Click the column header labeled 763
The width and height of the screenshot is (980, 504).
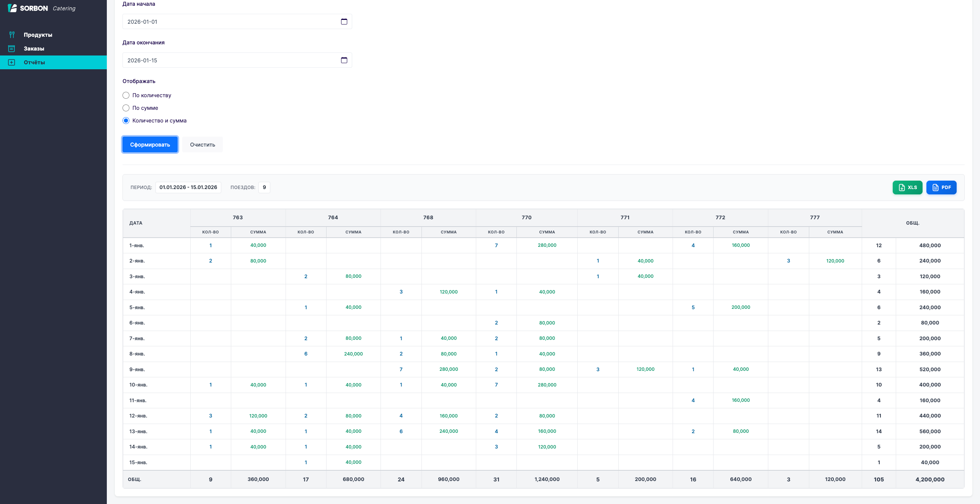tap(238, 217)
